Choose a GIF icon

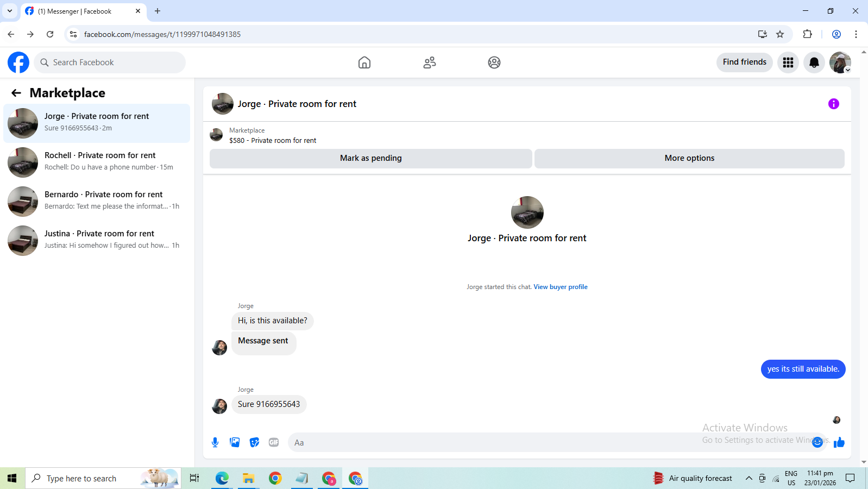pos(274,442)
